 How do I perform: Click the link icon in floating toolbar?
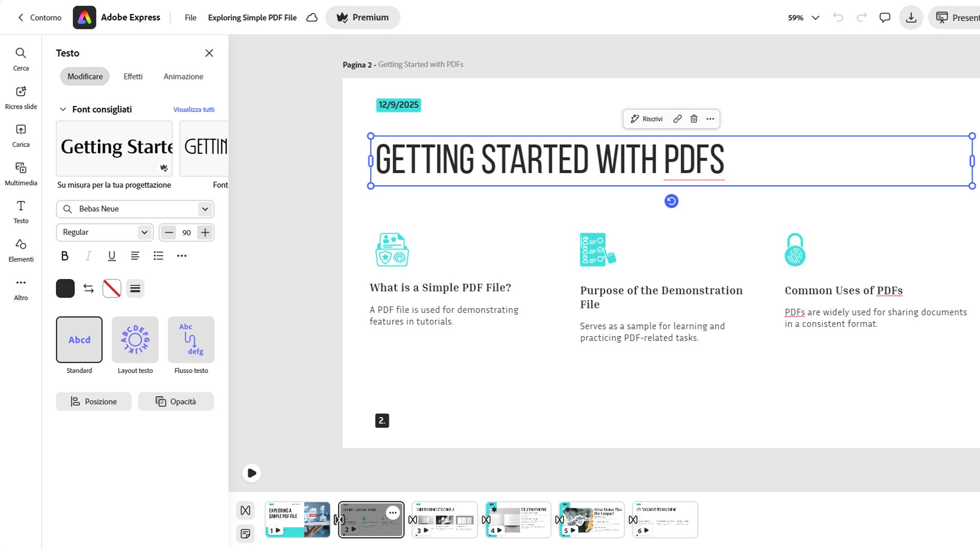[x=677, y=119]
